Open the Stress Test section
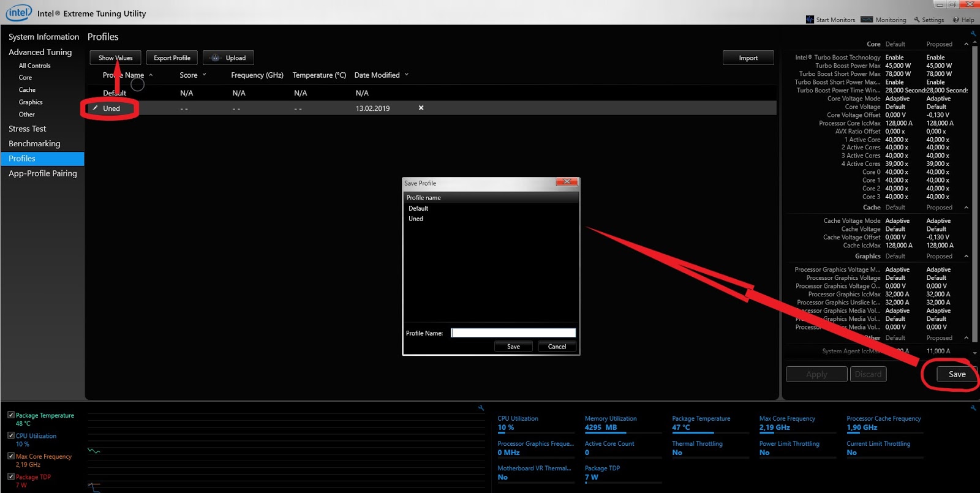The height and width of the screenshot is (493, 980). (x=28, y=129)
